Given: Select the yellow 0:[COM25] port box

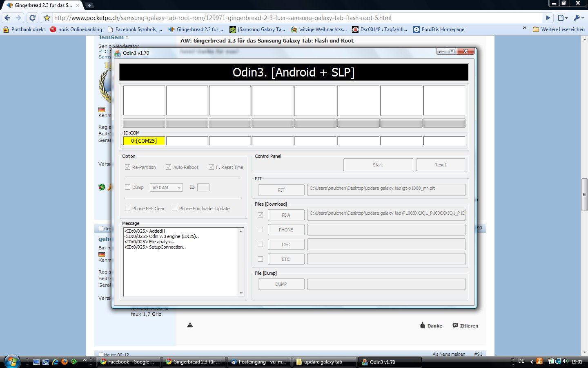Looking at the screenshot, I should click(x=144, y=141).
